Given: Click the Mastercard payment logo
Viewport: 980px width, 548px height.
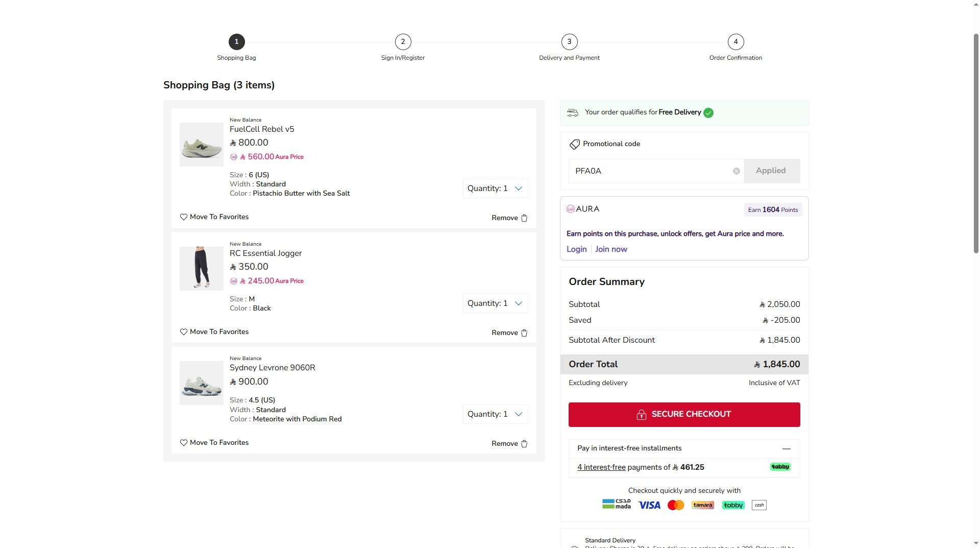Looking at the screenshot, I should tap(676, 505).
